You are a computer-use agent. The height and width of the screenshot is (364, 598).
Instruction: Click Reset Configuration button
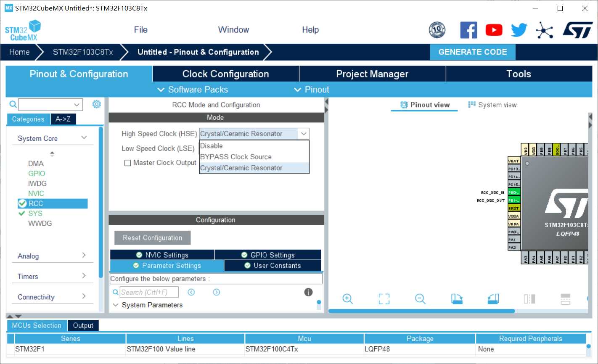[152, 237]
